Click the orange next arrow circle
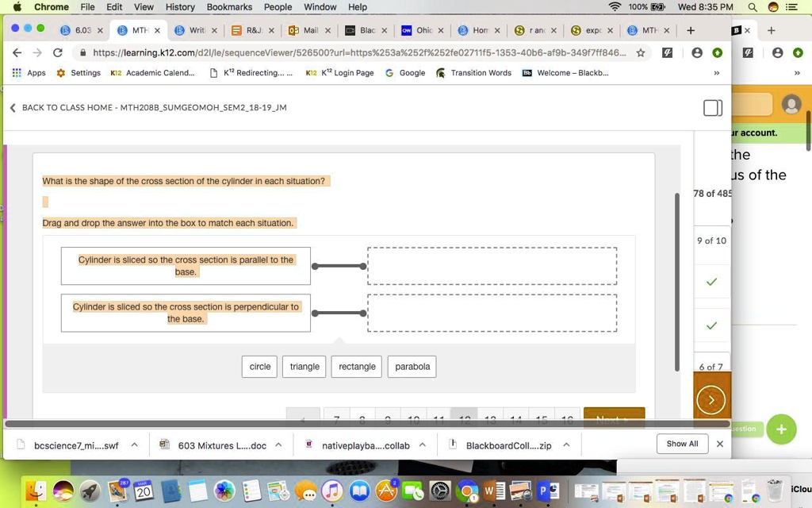Screen dimensions: 812x508 (x=711, y=400)
